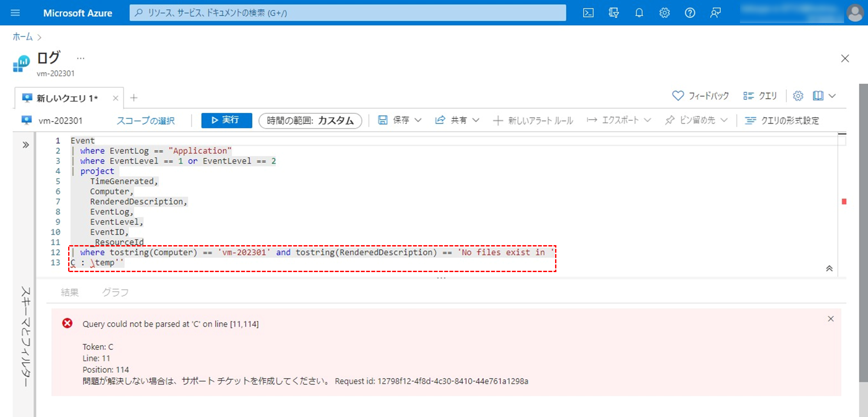Add a new query tab with plus icon

(x=134, y=98)
